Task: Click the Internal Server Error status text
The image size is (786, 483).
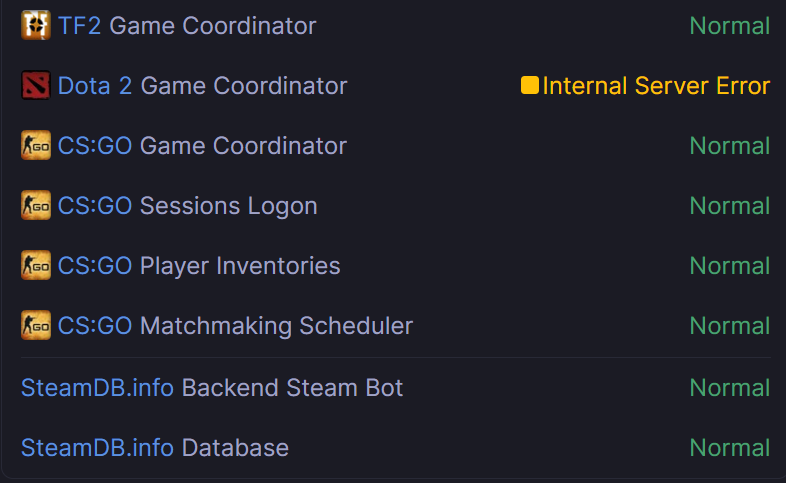Action: (x=656, y=86)
